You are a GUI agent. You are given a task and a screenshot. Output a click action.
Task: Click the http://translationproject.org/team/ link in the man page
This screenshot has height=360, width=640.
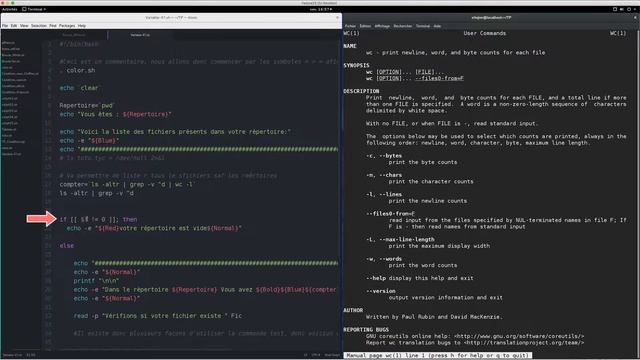coord(524,343)
